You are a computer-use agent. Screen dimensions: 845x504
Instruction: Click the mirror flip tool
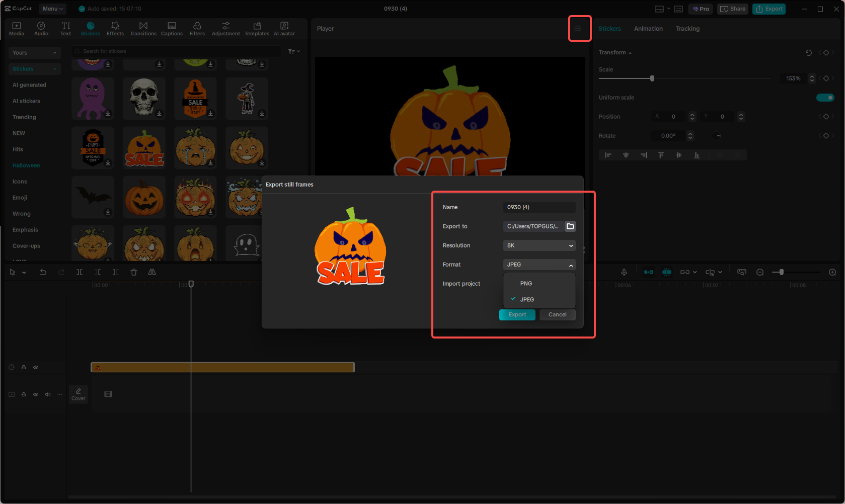[152, 272]
